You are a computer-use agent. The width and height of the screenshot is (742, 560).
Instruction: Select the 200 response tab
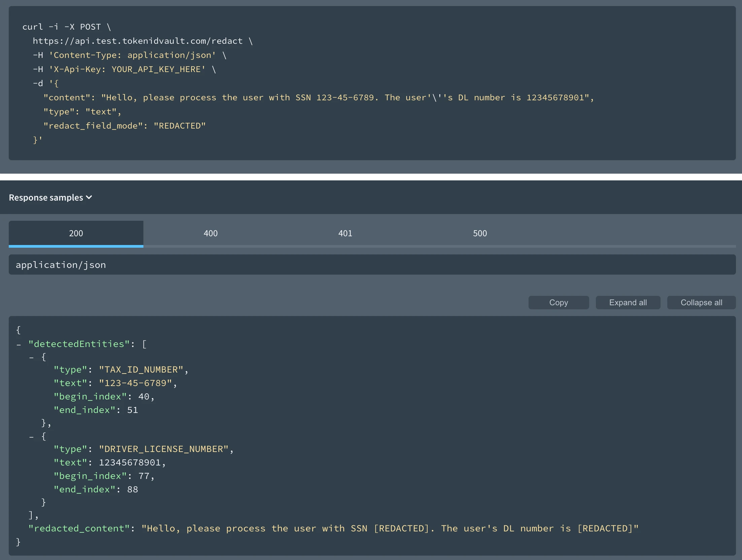pos(76,233)
